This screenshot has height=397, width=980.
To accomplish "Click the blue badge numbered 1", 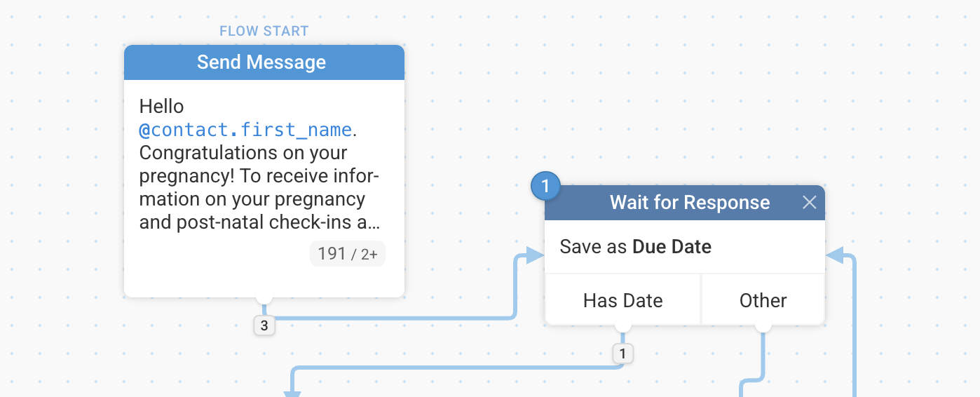I will pos(546,187).
